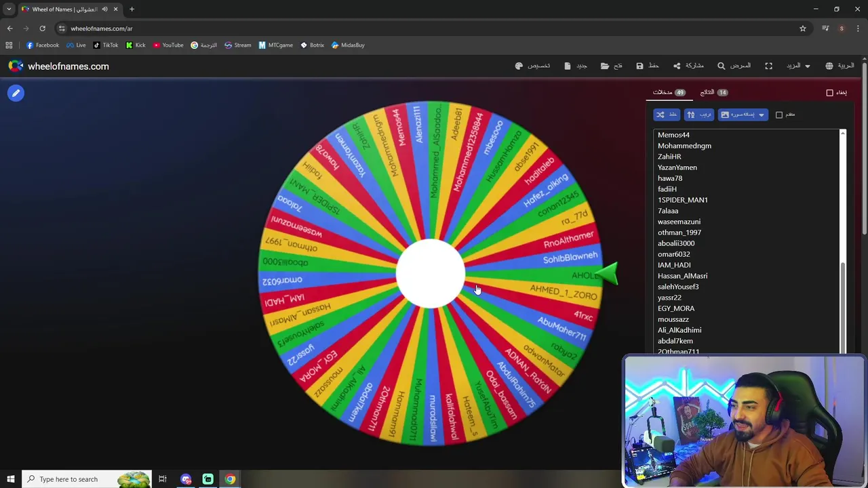Viewport: 868px width, 488px height.
Task: Expand the tab search dropdown arrow
Action: click(9, 9)
